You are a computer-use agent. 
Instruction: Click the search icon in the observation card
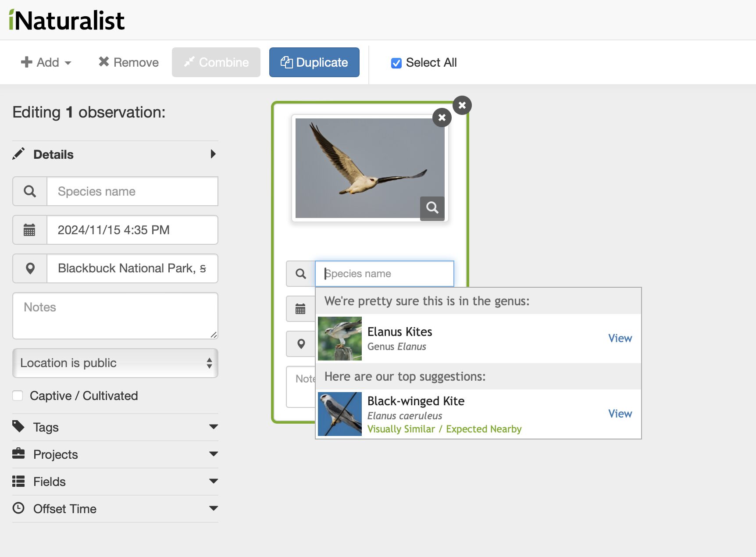pos(301,274)
